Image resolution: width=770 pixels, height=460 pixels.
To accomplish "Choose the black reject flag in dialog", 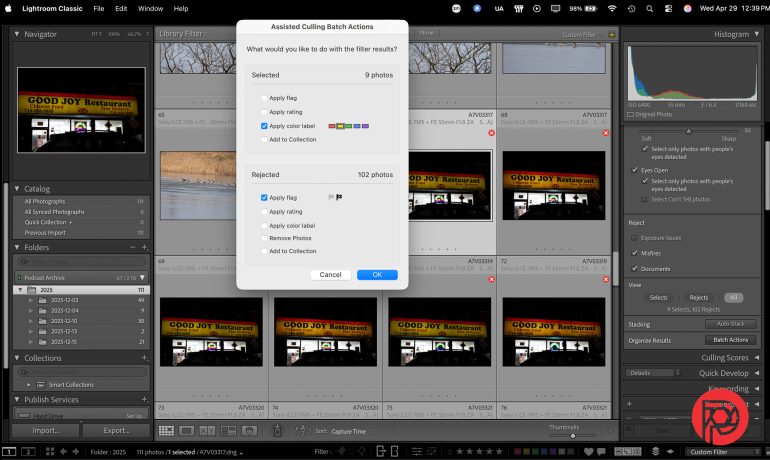I will (x=339, y=197).
